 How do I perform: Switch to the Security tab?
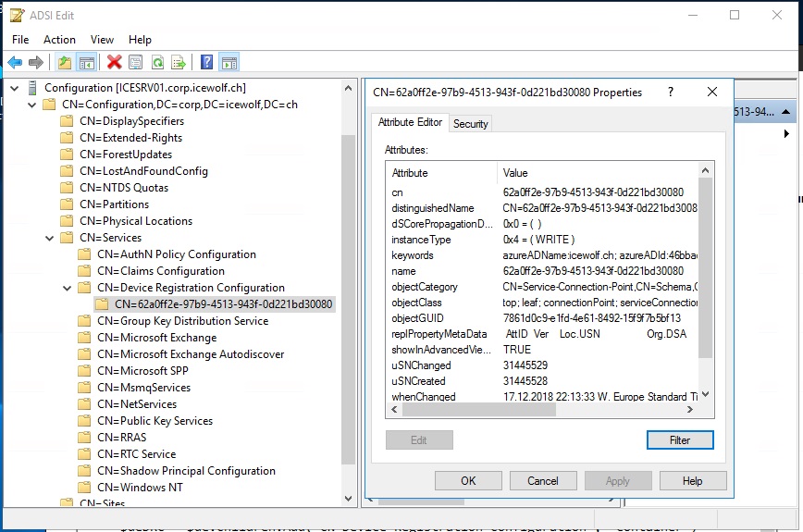tap(471, 124)
